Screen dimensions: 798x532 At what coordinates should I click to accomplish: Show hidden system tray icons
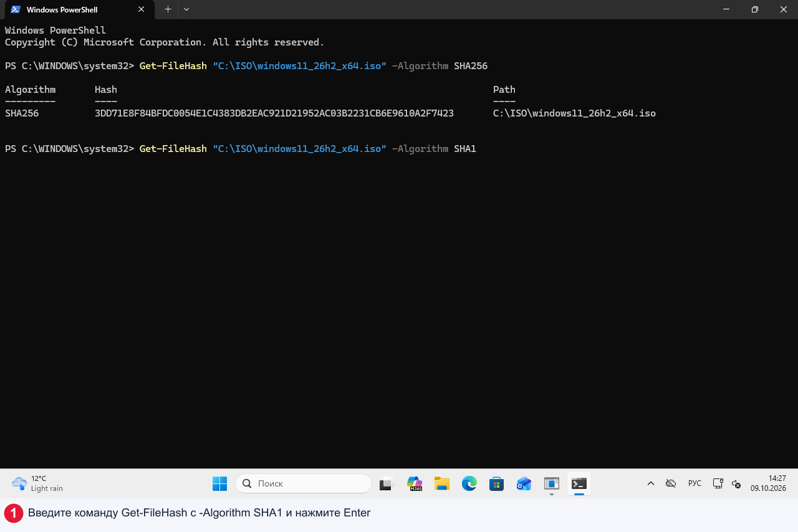pos(650,483)
